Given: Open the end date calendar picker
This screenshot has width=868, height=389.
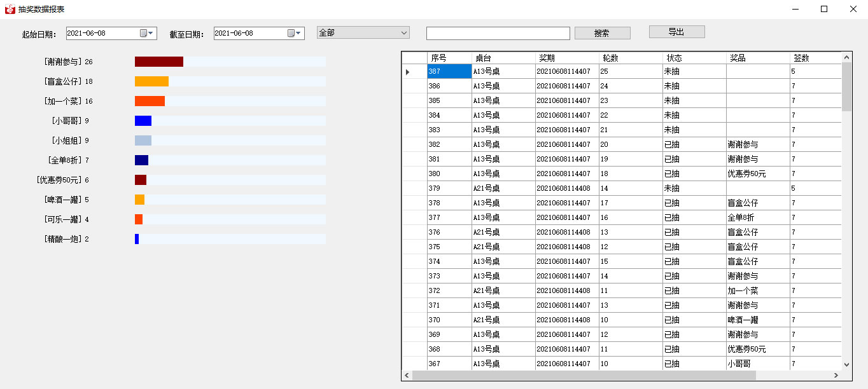Looking at the screenshot, I should click(x=295, y=33).
